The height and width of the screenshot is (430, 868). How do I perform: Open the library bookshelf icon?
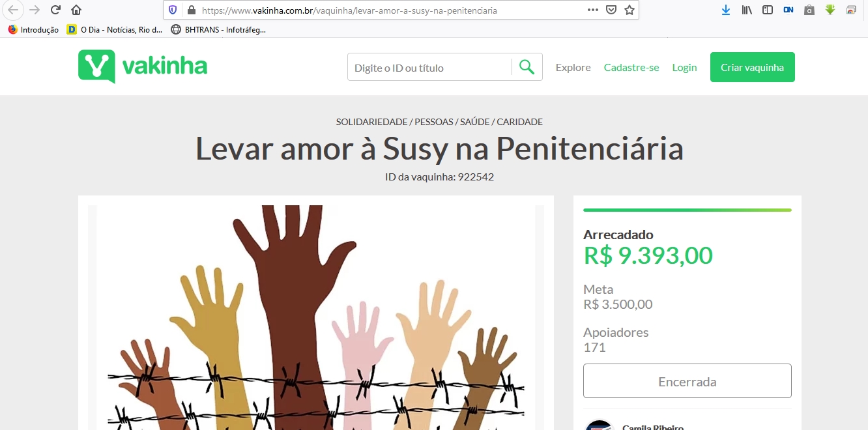[x=747, y=10]
